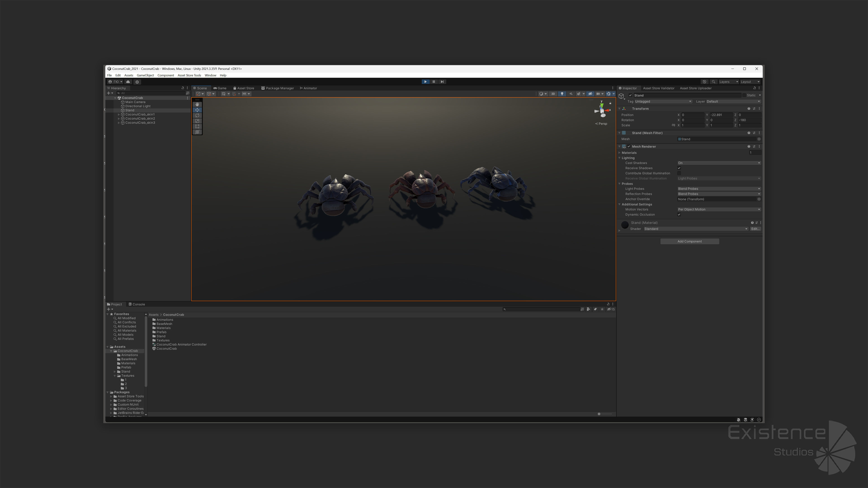The width and height of the screenshot is (868, 488).
Task: Click the Play button
Action: tap(425, 82)
